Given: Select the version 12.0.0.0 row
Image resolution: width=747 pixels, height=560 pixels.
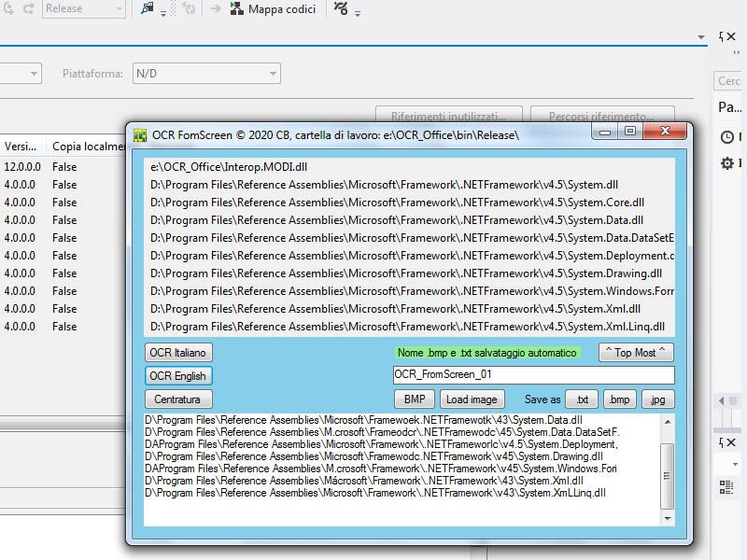Looking at the screenshot, I should (63, 167).
